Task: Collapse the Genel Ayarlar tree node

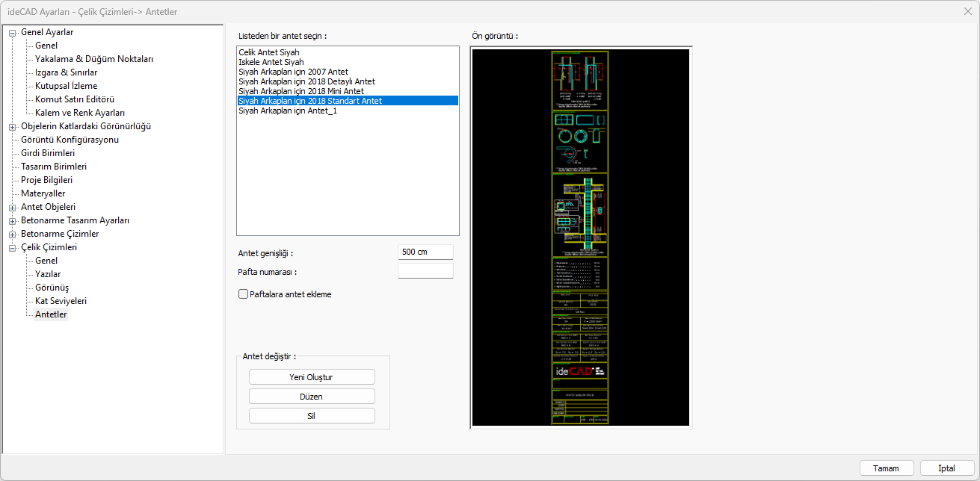Action: click(13, 32)
